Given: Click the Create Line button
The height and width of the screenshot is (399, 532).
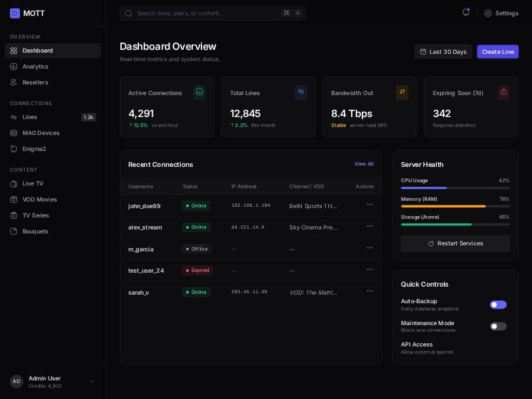Looking at the screenshot, I should coord(497,52).
